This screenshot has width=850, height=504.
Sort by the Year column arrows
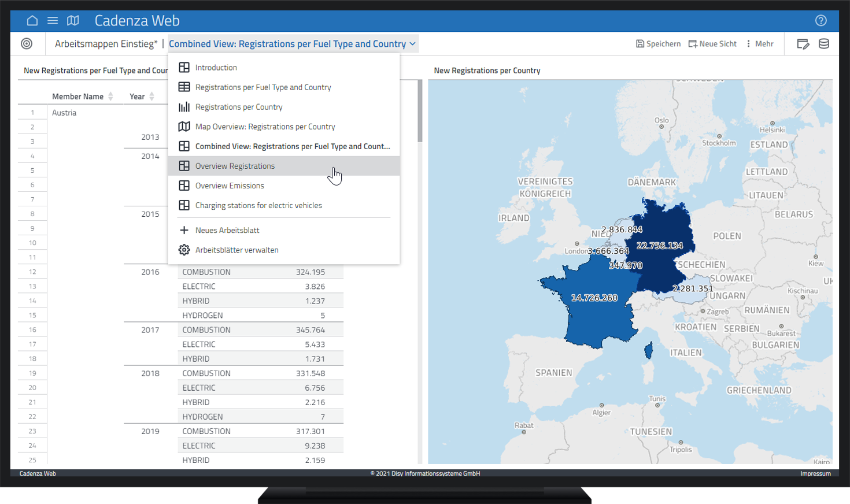pos(151,97)
